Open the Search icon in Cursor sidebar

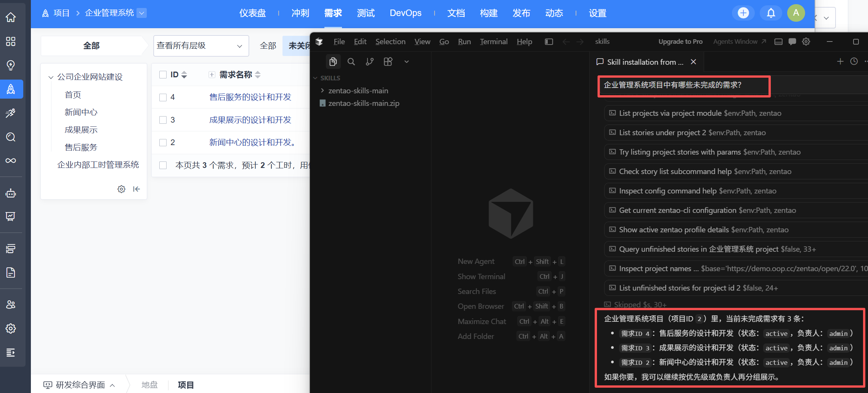tap(351, 62)
